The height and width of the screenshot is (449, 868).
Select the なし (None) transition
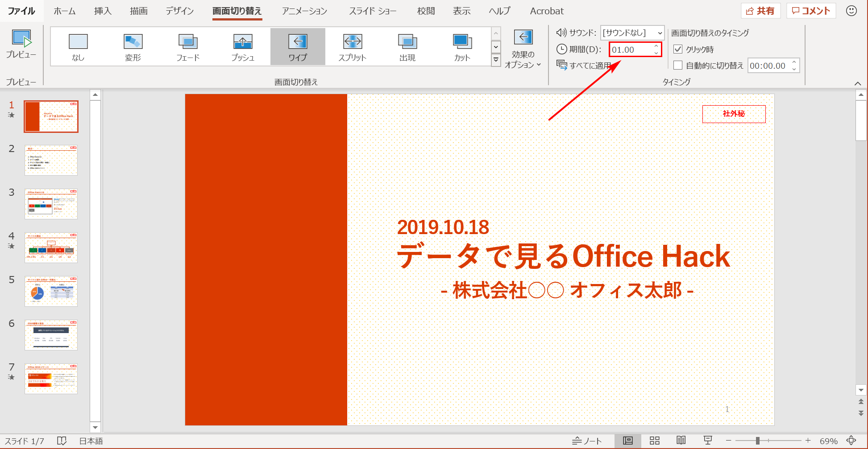[x=78, y=47]
